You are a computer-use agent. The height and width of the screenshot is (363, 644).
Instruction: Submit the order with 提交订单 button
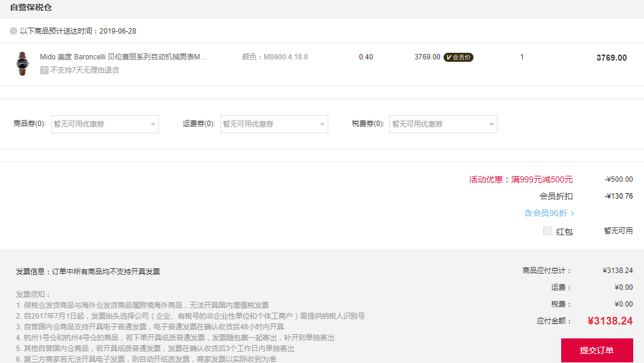click(x=597, y=350)
